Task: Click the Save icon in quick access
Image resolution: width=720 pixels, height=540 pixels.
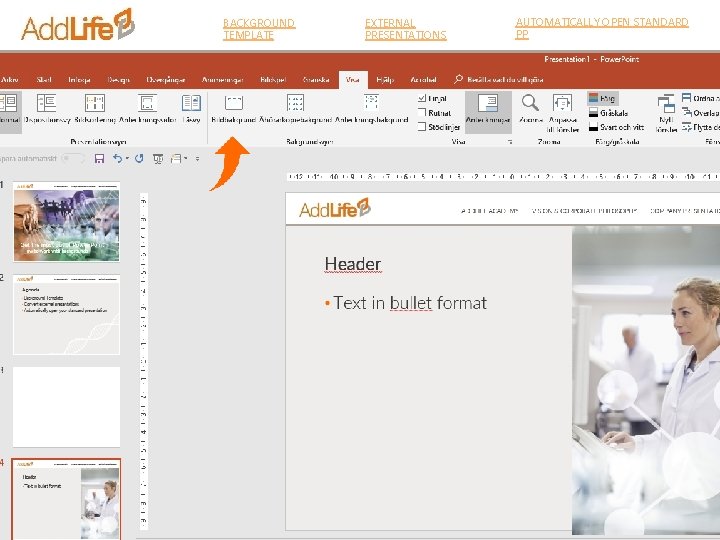Action: [99, 158]
